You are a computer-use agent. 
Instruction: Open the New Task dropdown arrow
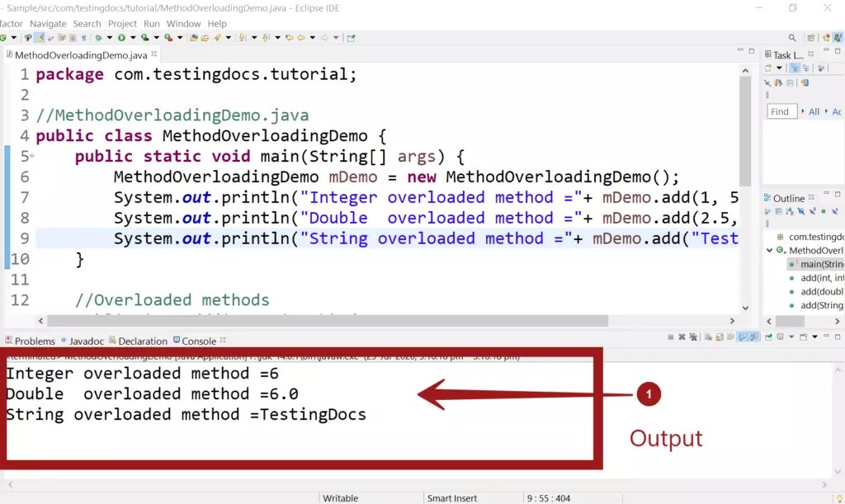click(779, 68)
